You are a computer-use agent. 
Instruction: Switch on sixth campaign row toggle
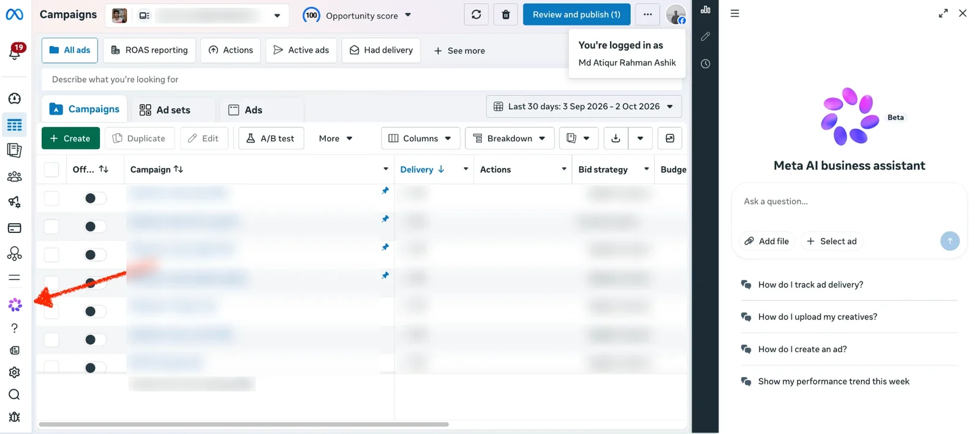pos(94,339)
